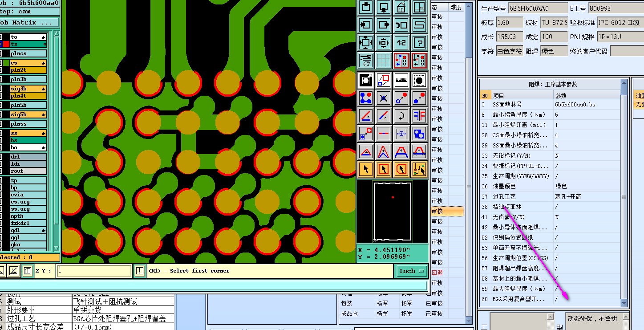Click the snap grid icon left of XY label
The height and width of the screenshot is (330, 644).
pos(27,270)
